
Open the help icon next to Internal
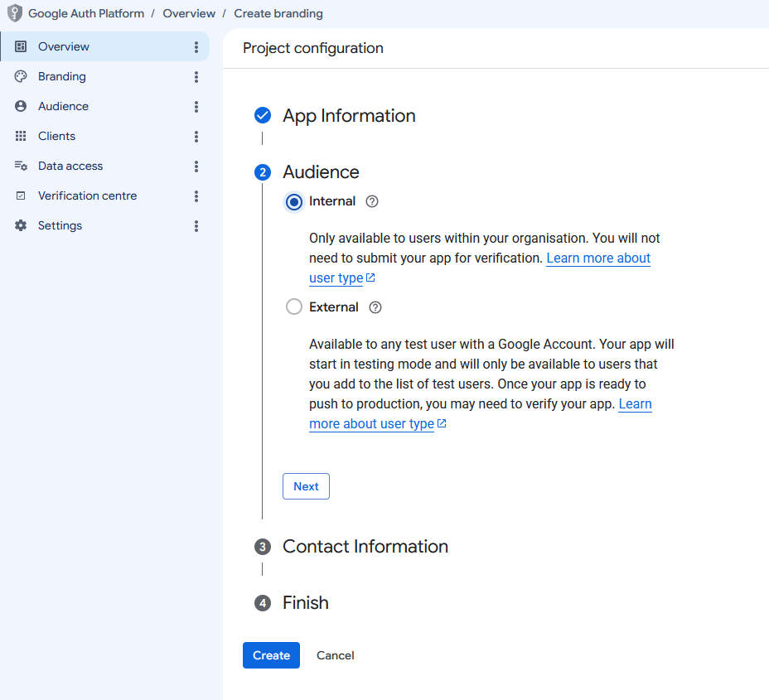[372, 201]
